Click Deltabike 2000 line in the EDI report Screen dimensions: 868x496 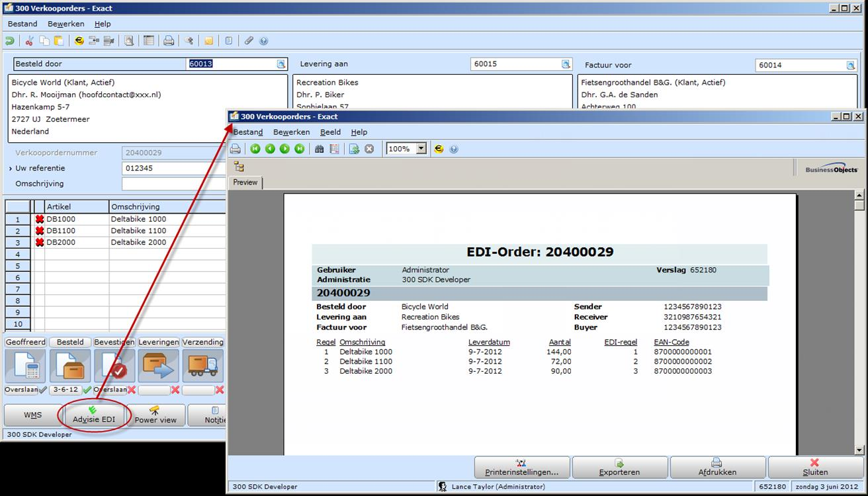366,371
